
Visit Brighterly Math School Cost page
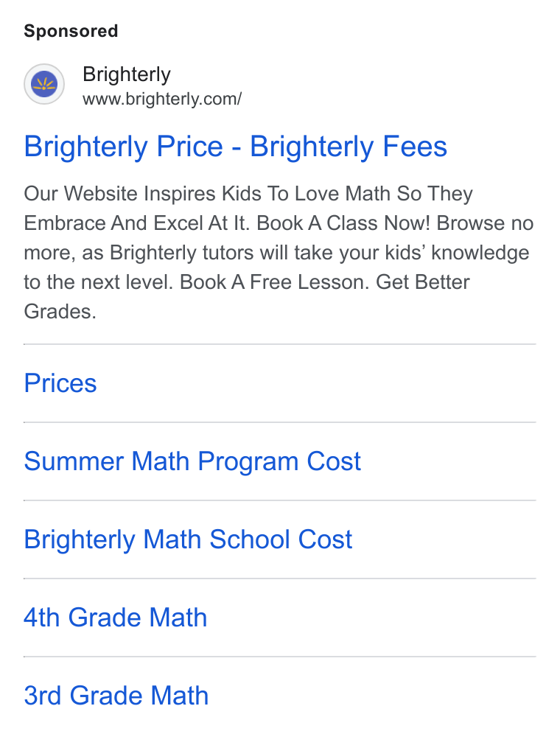(188, 539)
